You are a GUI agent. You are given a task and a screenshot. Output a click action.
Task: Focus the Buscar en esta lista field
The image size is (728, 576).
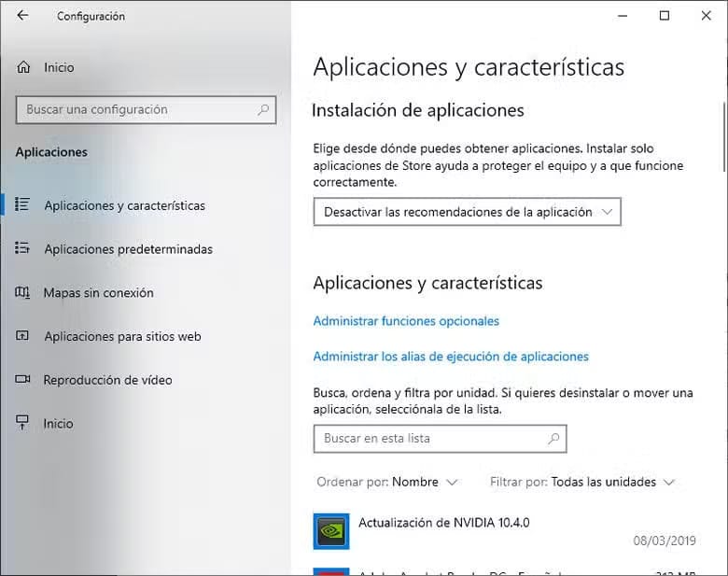[x=441, y=439]
